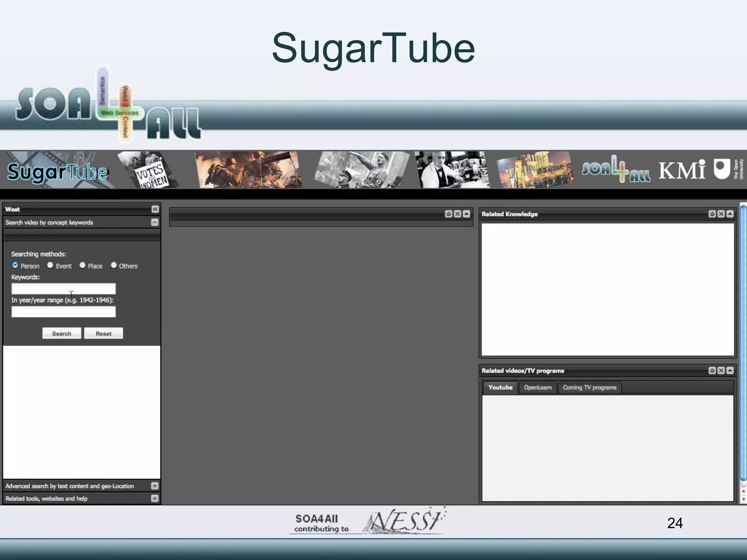Click the 'Related Knowledge' panel title
The width and height of the screenshot is (747, 560).
510,214
